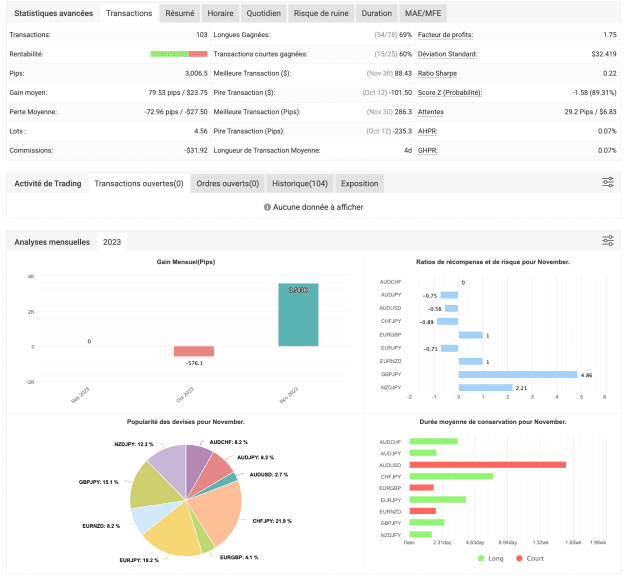Click the EURGBP ratio bar valued 1
625x576 pixels.
pos(471,335)
